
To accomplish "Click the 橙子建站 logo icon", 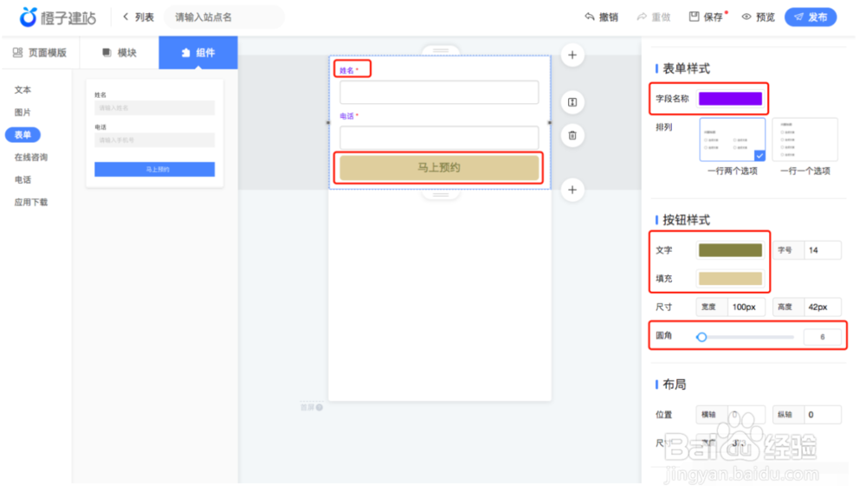I will [28, 16].
